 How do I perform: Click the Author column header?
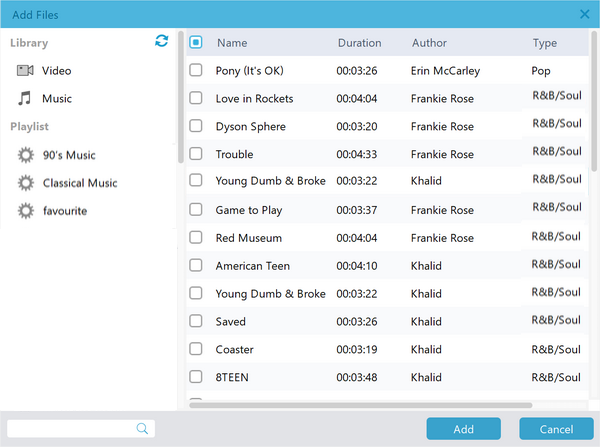429,43
